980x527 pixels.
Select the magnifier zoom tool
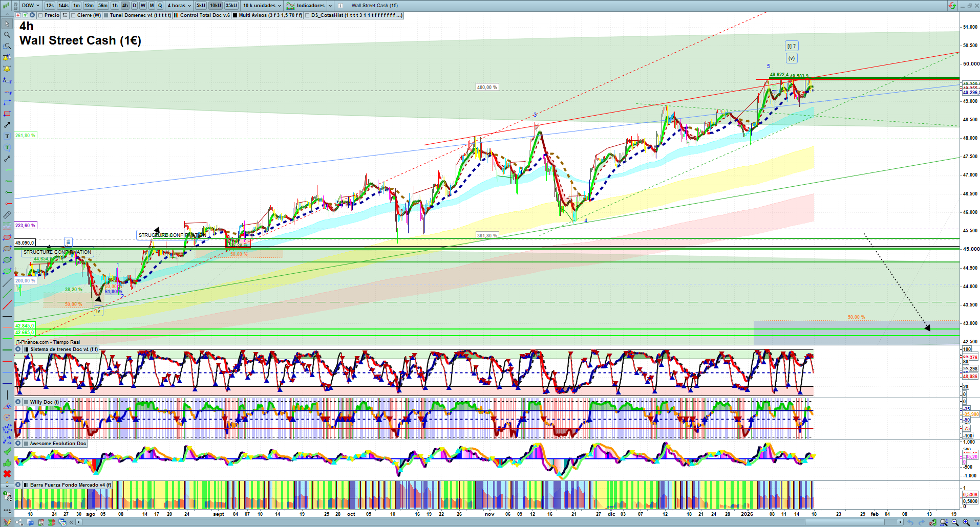coord(7,35)
